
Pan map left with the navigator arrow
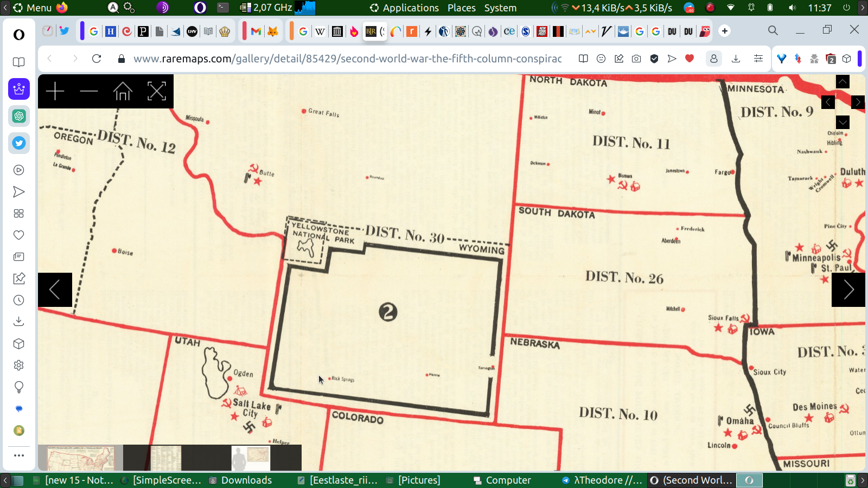pyautogui.click(x=828, y=102)
